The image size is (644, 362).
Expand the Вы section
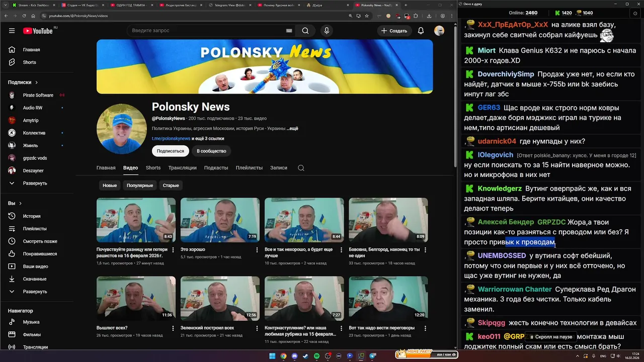pos(15,204)
